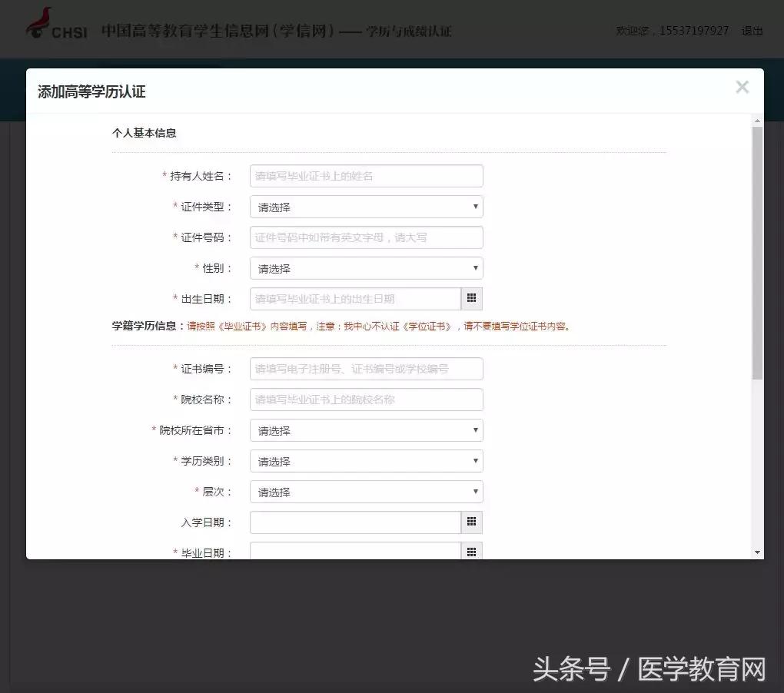Open the 入学日期 calendar picker icon
The height and width of the screenshot is (693, 784).
(x=471, y=522)
